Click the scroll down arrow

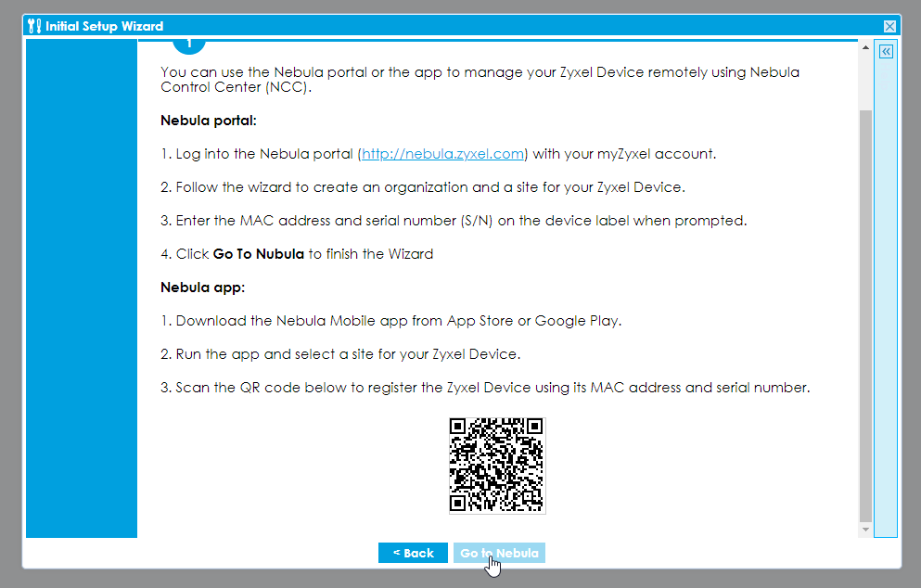pyautogui.click(x=865, y=530)
